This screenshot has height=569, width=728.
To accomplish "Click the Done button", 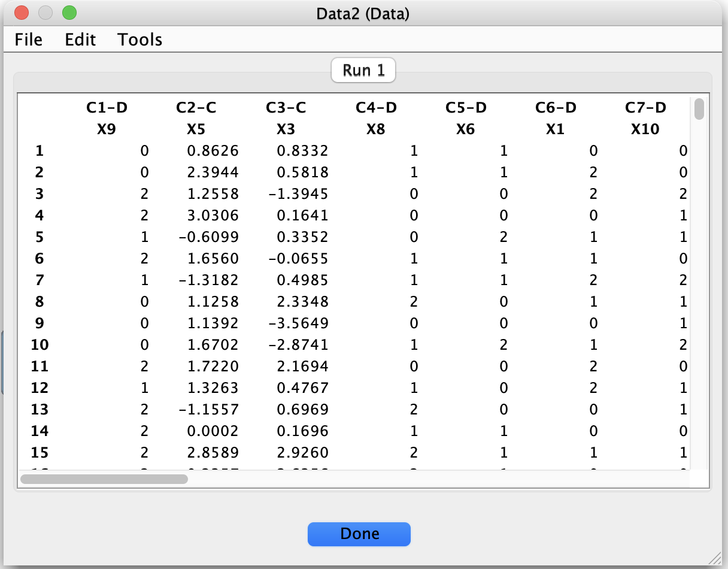I will pyautogui.click(x=359, y=534).
